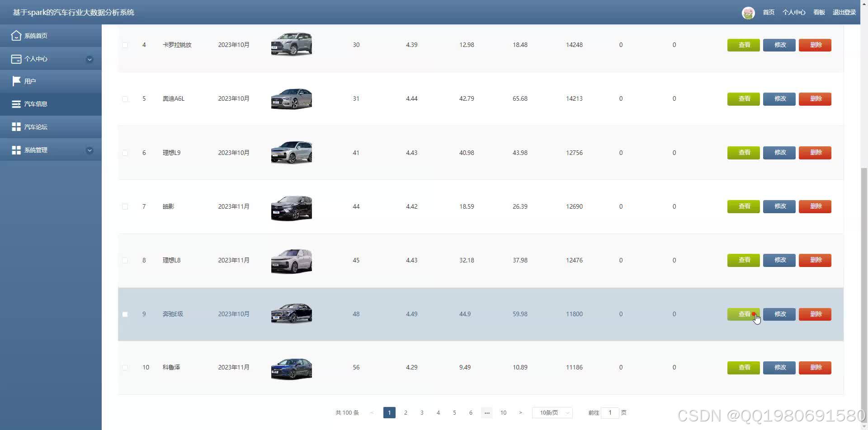Click the user avatar in header

(748, 13)
